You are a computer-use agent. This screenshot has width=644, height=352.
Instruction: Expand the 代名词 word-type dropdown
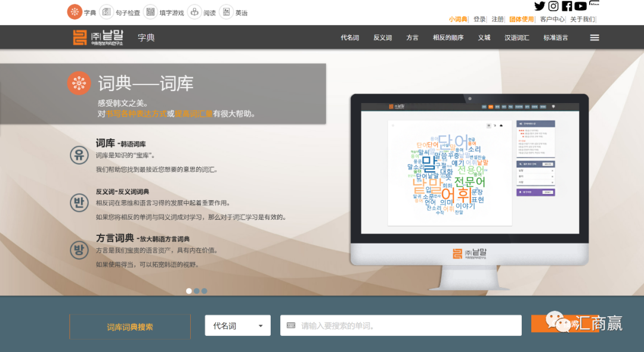237,325
